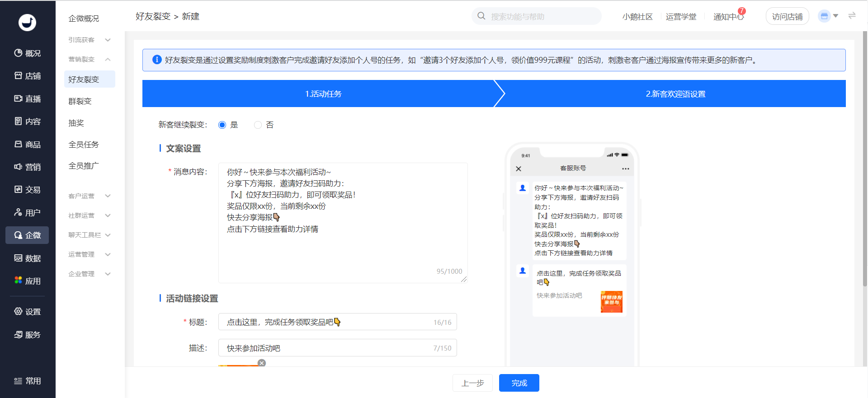Image resolution: width=868 pixels, height=398 pixels.
Task: Select 是 for 新客继续裂变
Action: pyautogui.click(x=222, y=125)
